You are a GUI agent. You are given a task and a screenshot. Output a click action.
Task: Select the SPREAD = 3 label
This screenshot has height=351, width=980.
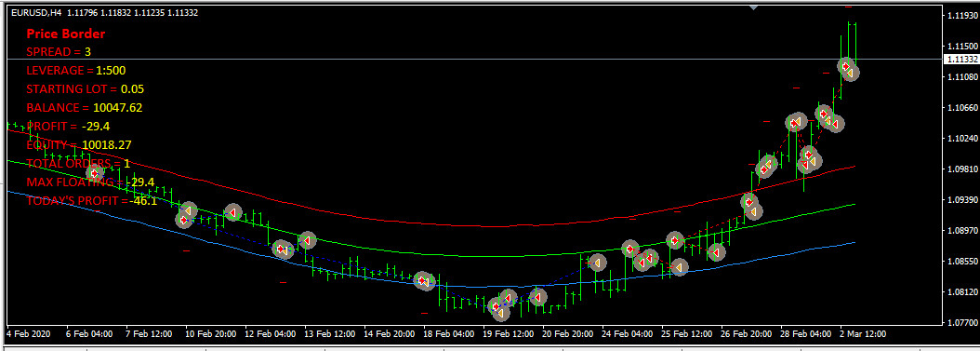coord(59,51)
